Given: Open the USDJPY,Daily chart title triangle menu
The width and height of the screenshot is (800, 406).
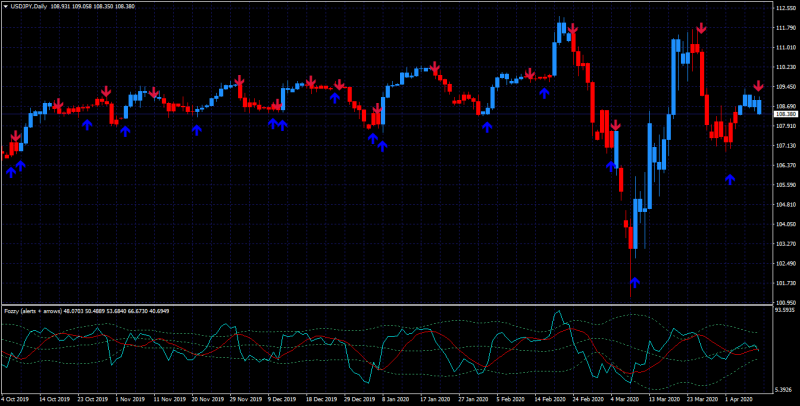Looking at the screenshot, I should [x=6, y=7].
